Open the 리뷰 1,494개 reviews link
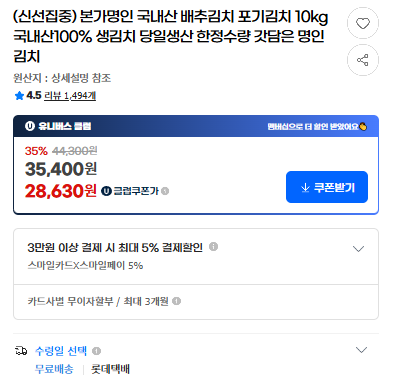 [70, 96]
